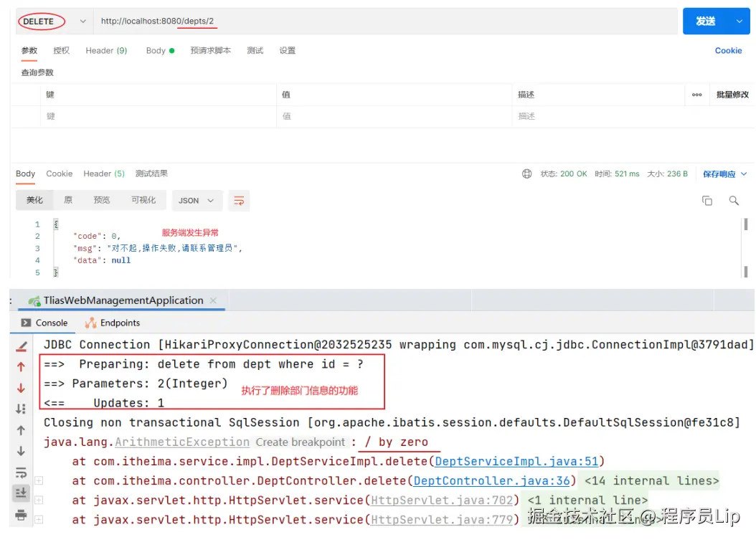
Task: Expand the send button dropdown arrow
Action: (x=739, y=22)
